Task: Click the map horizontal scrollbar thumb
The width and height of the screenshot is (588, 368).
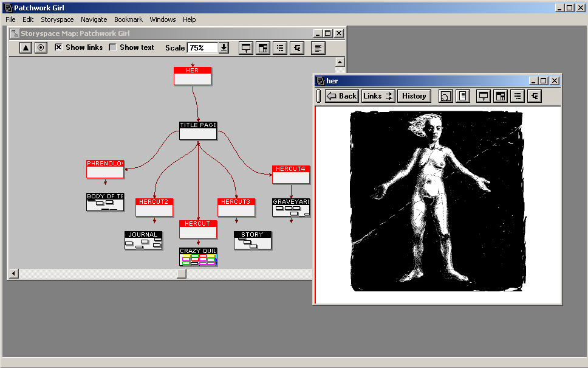Action: tap(182, 274)
